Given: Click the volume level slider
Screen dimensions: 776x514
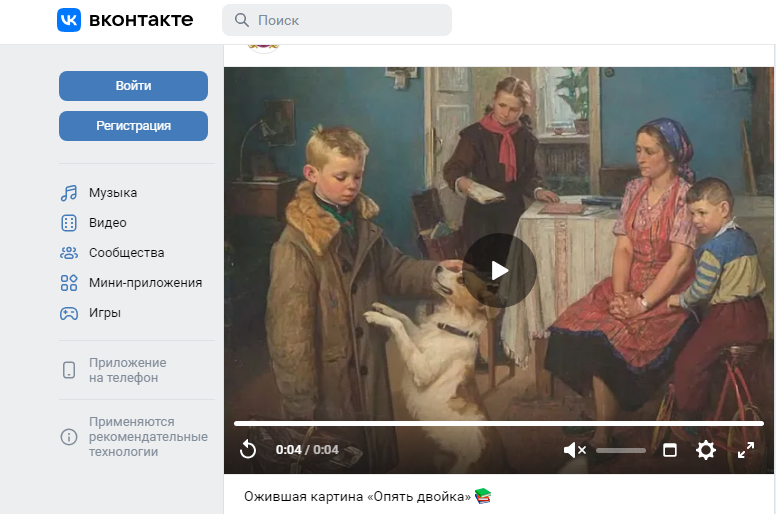Looking at the screenshot, I should 621,451.
